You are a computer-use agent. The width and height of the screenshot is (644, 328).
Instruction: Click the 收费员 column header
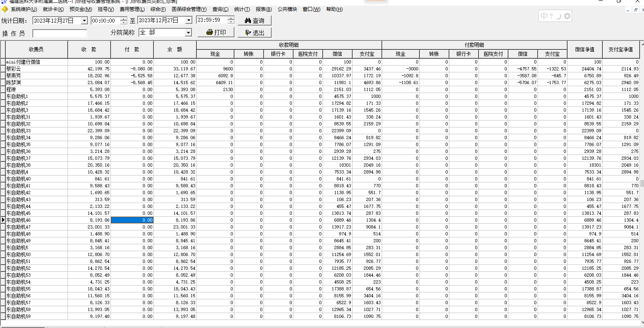coord(36,49)
